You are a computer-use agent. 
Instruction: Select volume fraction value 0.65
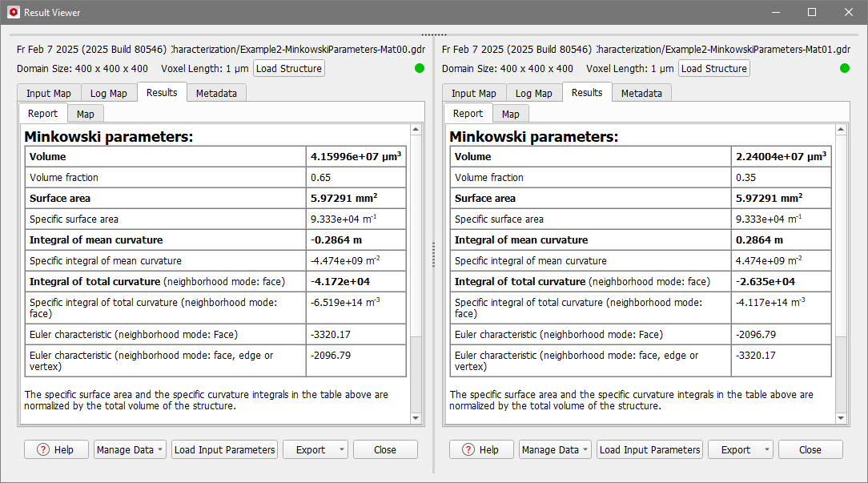click(x=320, y=177)
